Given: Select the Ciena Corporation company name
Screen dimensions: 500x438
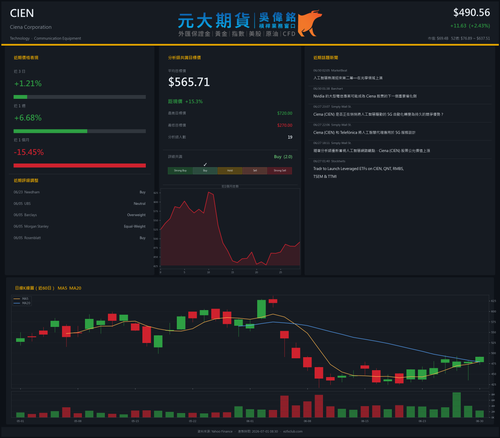Looking at the screenshot, I should [31, 27].
